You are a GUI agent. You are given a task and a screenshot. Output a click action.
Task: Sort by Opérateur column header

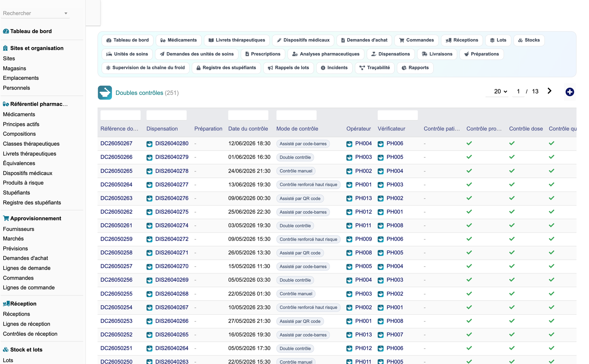(358, 129)
